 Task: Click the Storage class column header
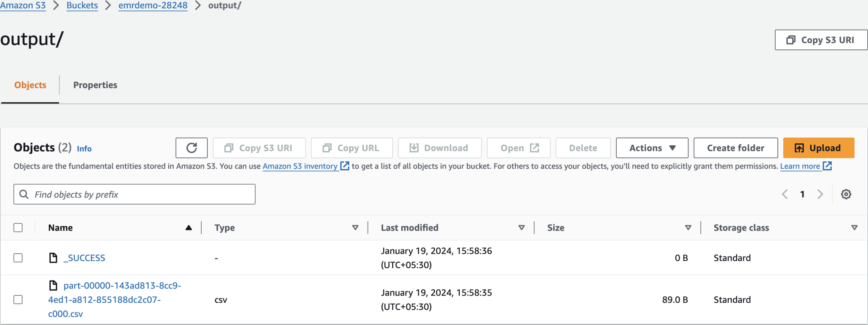741,228
